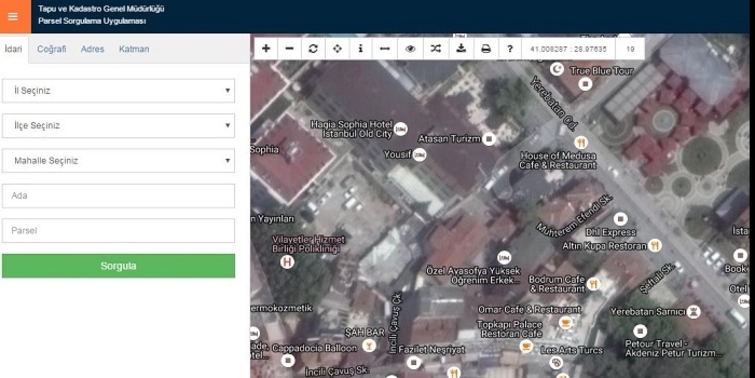Open the Katman tab

click(134, 49)
